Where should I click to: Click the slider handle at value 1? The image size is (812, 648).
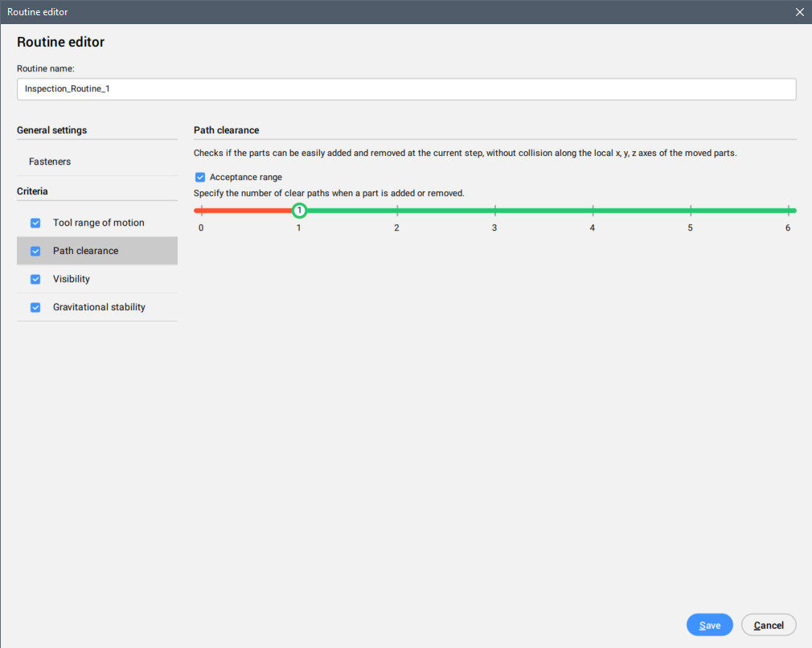click(x=299, y=211)
